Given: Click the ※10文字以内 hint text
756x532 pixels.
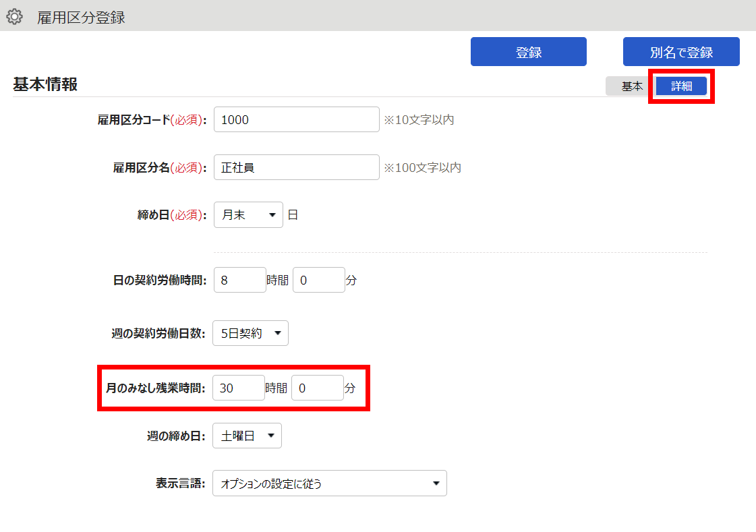Looking at the screenshot, I should click(419, 119).
